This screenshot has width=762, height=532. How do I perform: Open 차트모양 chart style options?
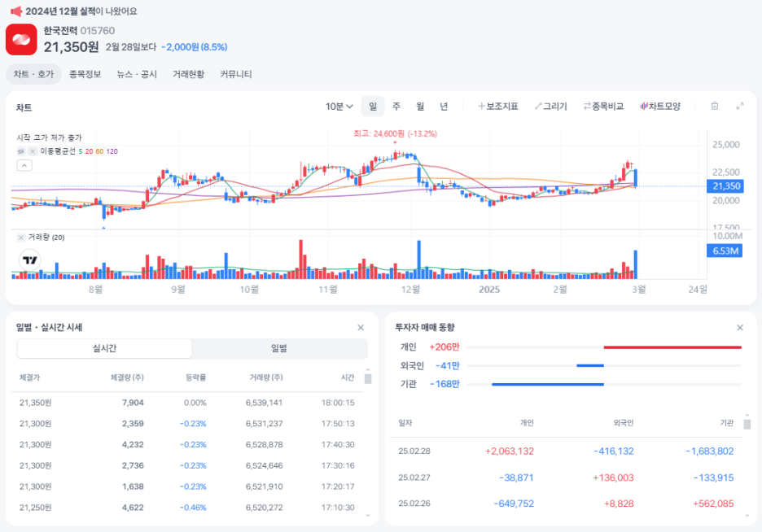[660, 107]
